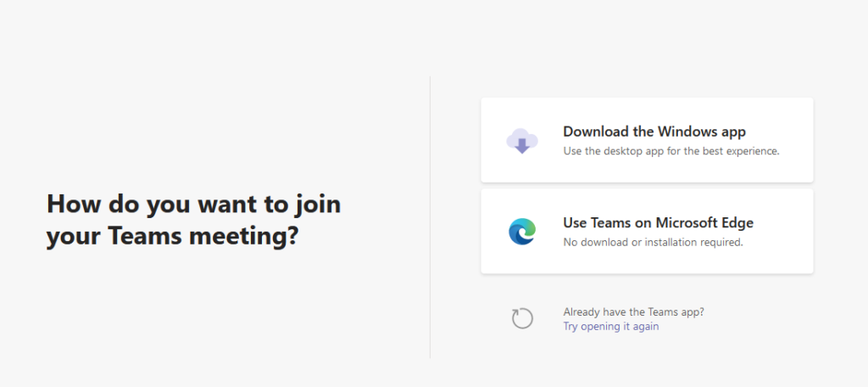Click the word "again" in the retry link
This screenshot has width=868, height=387.
(645, 327)
